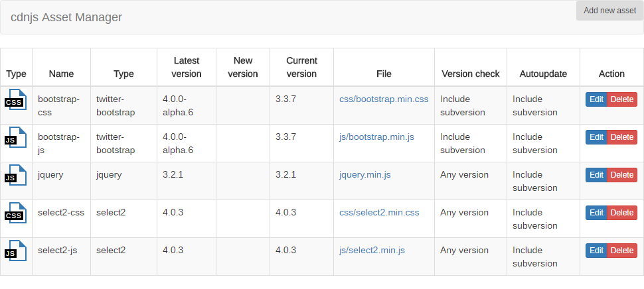
Task: Click the JS file icon for select2-js
Action: click(15, 252)
